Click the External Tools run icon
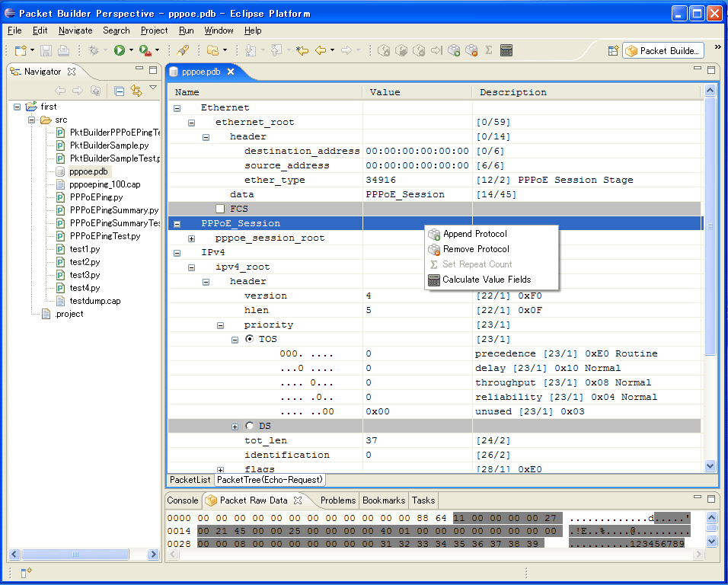 coord(145,50)
